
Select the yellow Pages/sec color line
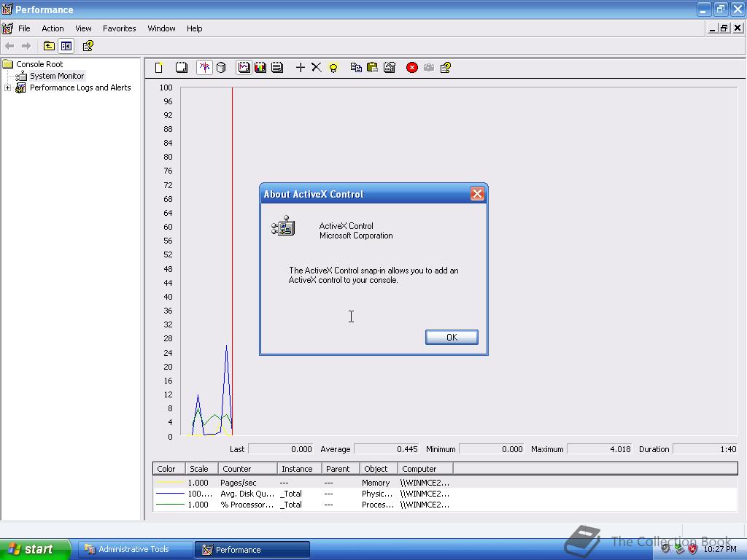[170, 483]
